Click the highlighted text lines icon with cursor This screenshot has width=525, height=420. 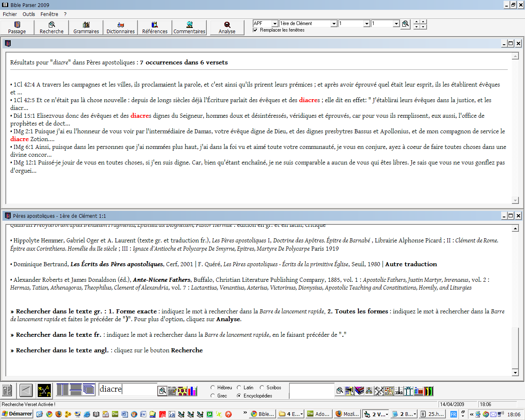[349, 390]
